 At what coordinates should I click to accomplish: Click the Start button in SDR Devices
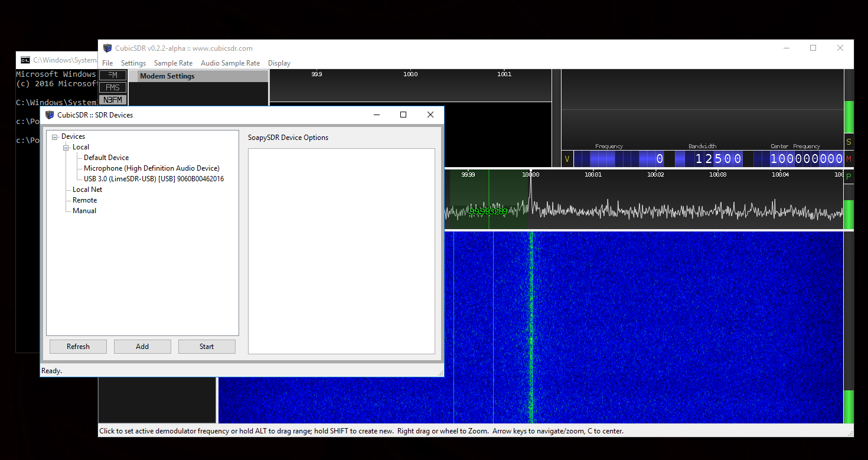coord(207,347)
